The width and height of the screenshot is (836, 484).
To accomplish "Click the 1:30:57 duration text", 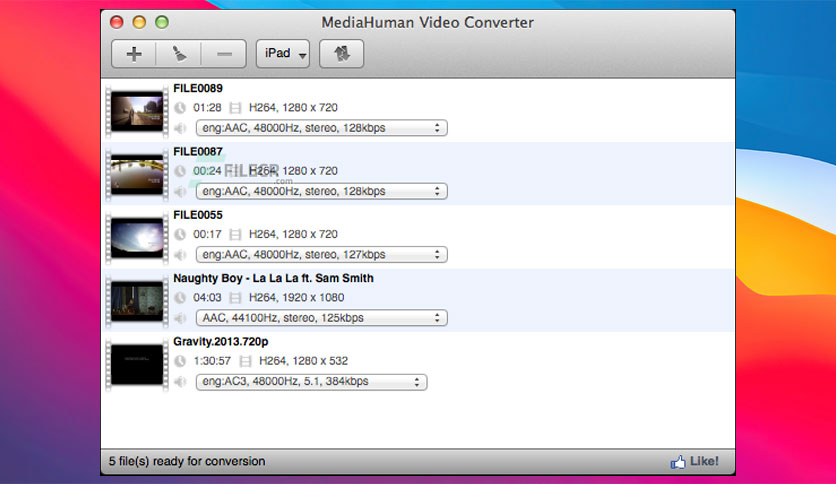I will click(212, 361).
